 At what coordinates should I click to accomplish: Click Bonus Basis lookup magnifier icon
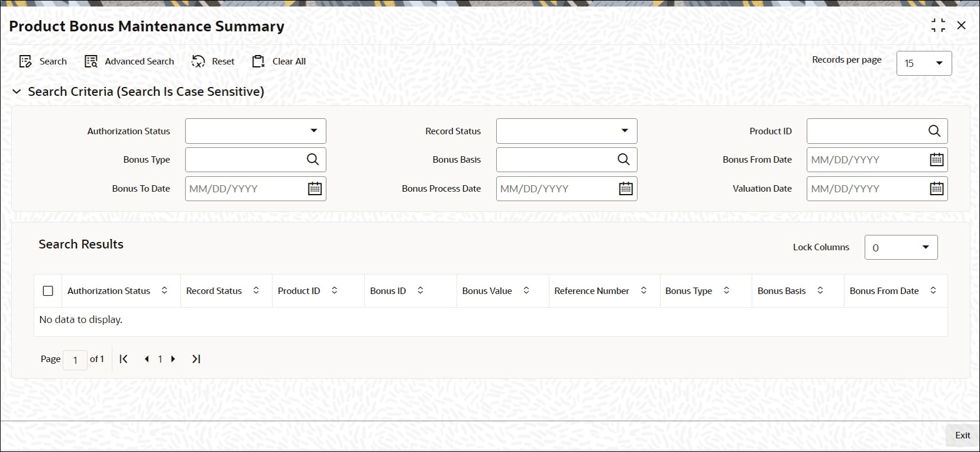(624, 159)
